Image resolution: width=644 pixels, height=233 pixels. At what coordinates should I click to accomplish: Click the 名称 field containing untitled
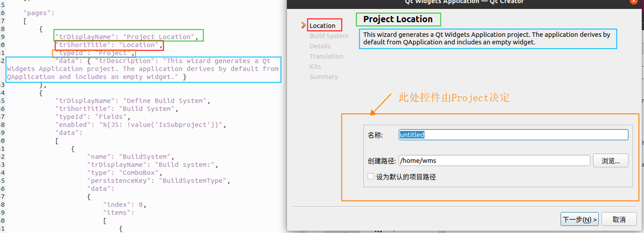coord(514,134)
